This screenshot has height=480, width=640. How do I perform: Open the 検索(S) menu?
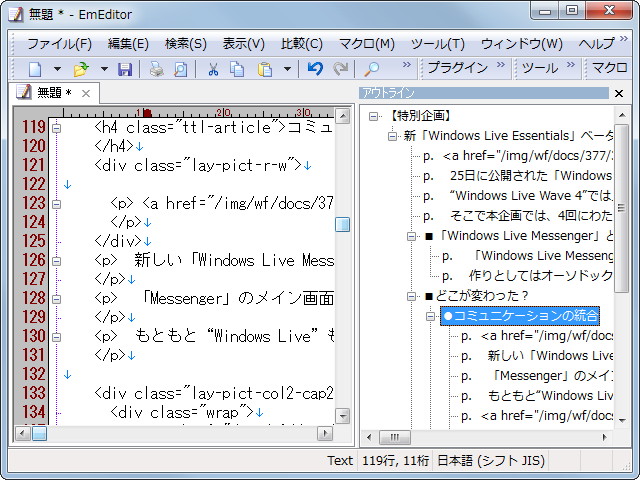186,44
